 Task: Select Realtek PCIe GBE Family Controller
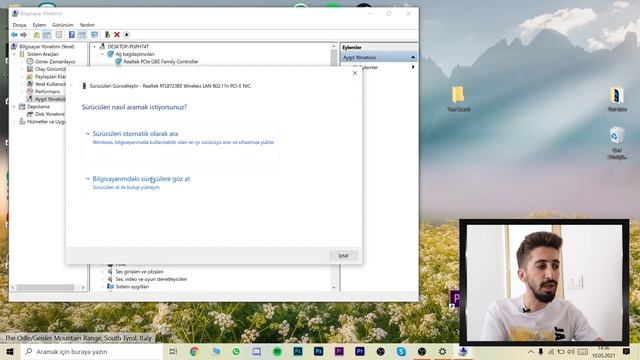(157, 62)
